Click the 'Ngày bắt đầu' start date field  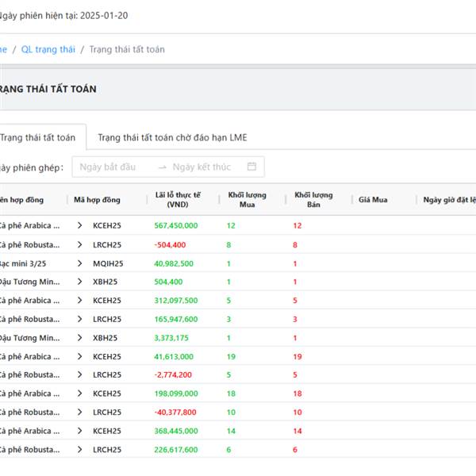[x=108, y=167]
